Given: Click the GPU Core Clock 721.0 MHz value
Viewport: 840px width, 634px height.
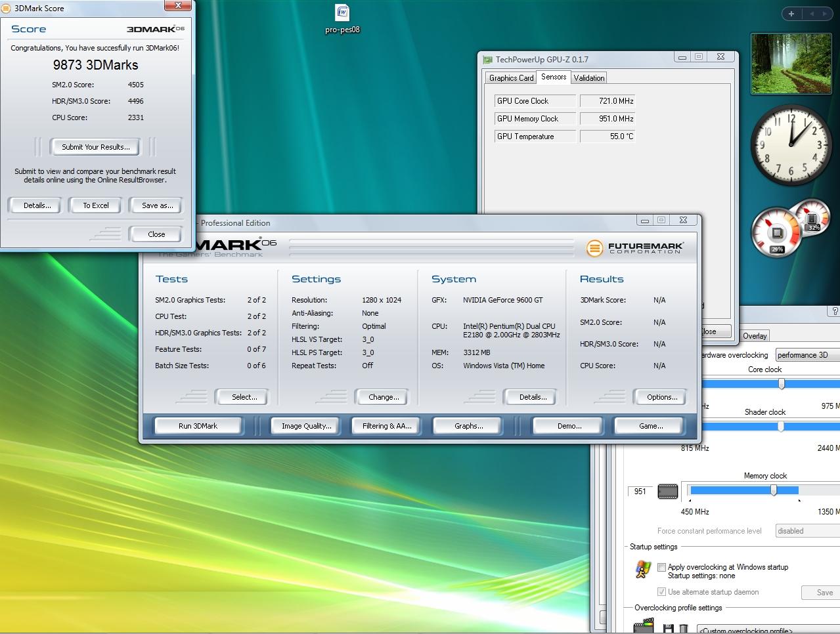Looking at the screenshot, I should click(x=608, y=101).
